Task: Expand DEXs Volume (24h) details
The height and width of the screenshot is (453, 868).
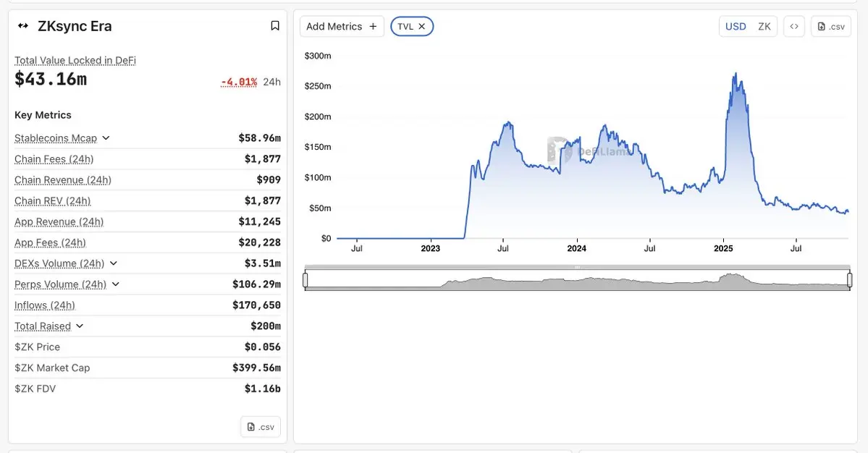Action: (113, 263)
